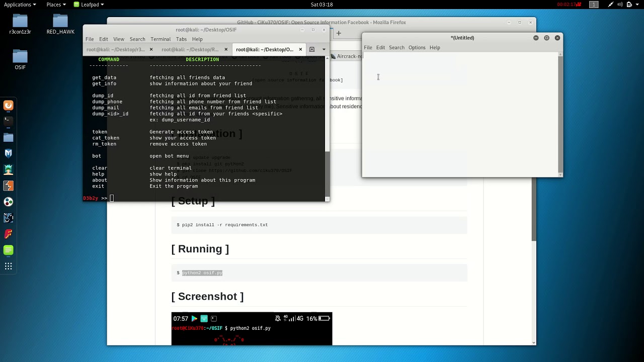
Task: Click the OSIF screenshot image on GitHub page
Action: [x=252, y=329]
